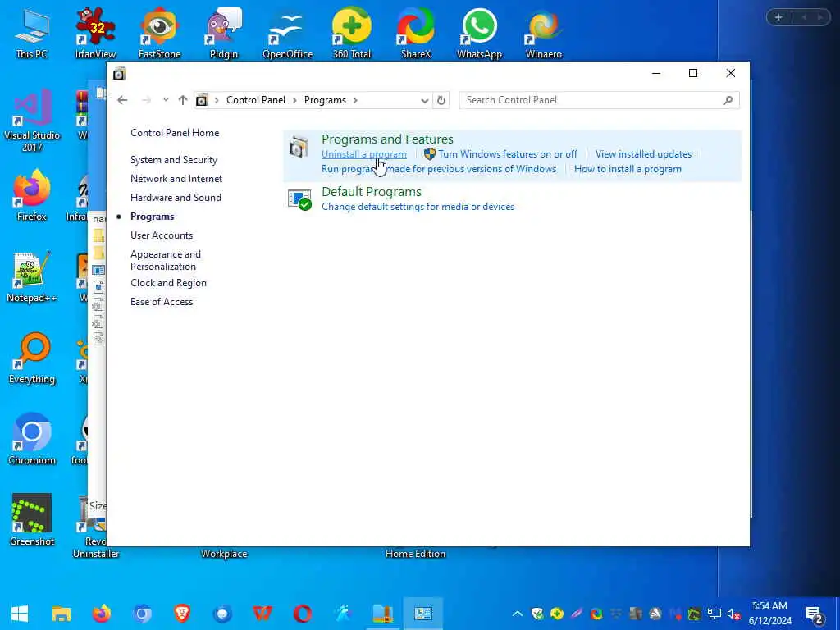
Task: Select the Programs item in the sidebar
Action: point(152,217)
